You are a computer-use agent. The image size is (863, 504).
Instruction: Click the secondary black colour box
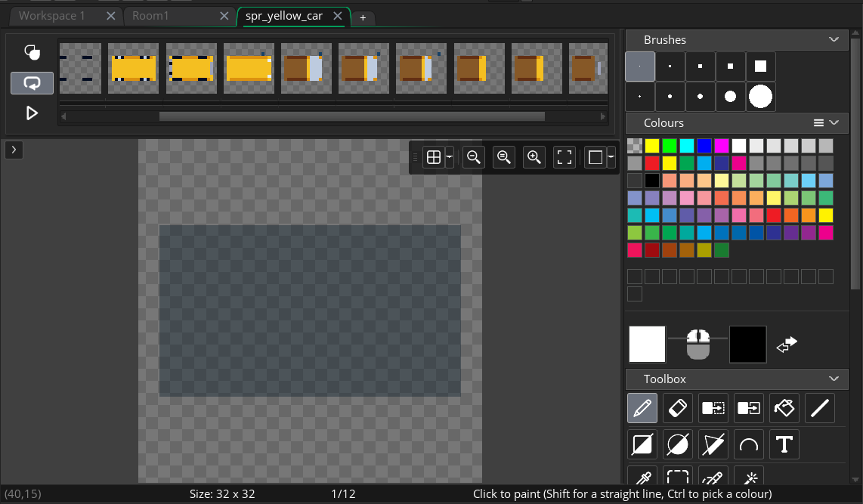coord(747,345)
